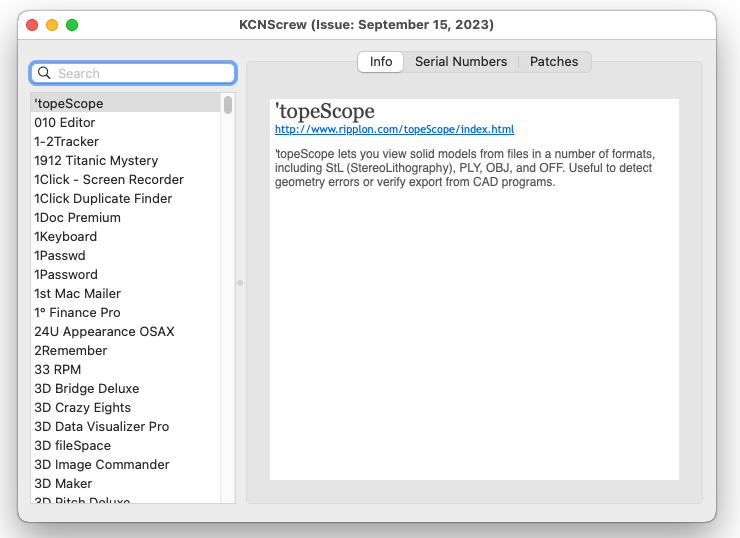Image resolution: width=740 pixels, height=538 pixels.
Task: Choose the 1Passwd entry
Action: point(126,255)
